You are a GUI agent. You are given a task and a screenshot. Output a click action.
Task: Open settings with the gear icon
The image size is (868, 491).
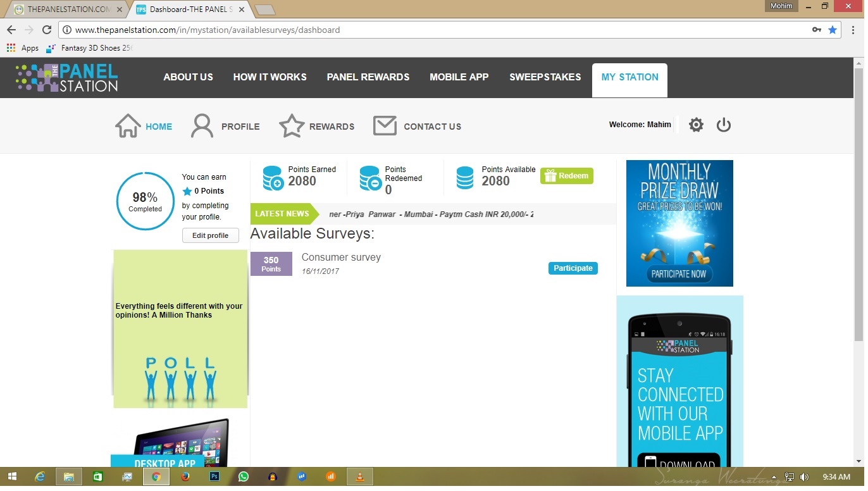pyautogui.click(x=696, y=125)
